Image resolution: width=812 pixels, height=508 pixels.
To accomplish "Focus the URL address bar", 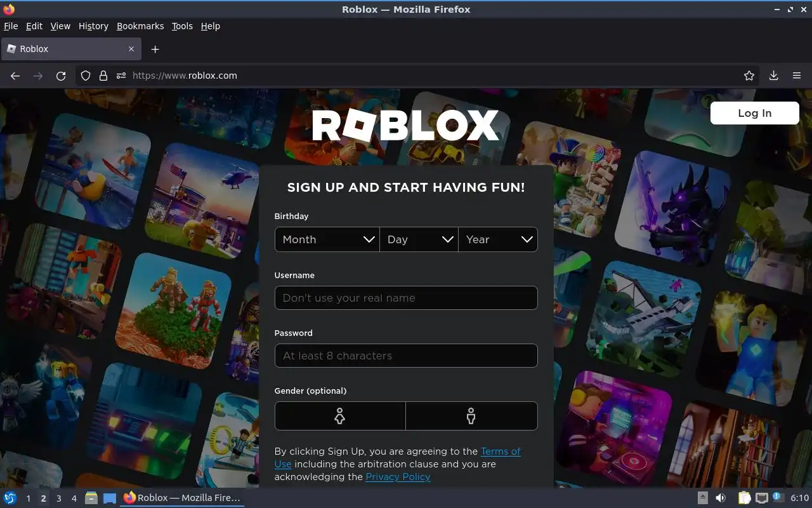I will click(419, 76).
